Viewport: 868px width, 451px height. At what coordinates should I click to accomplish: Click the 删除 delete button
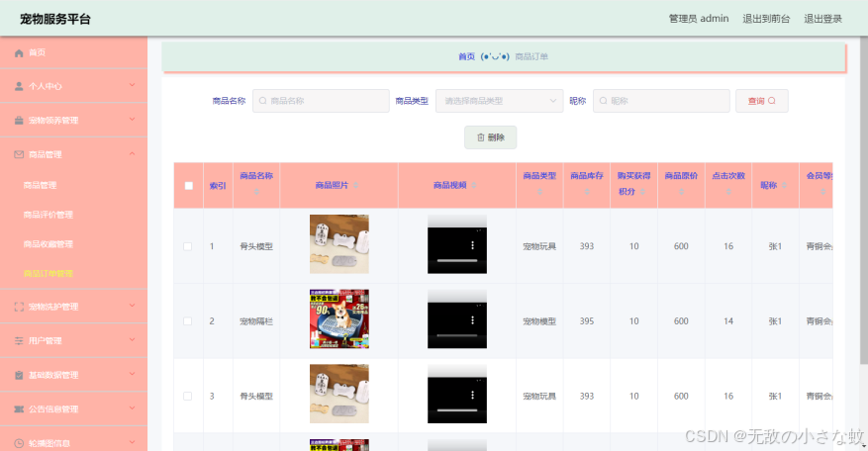tap(491, 137)
